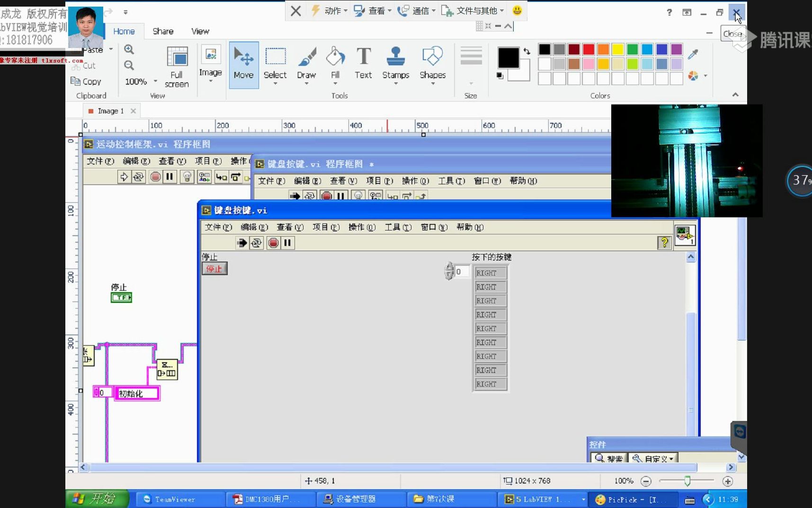Pause 键盘按键.vi execution

287,243
